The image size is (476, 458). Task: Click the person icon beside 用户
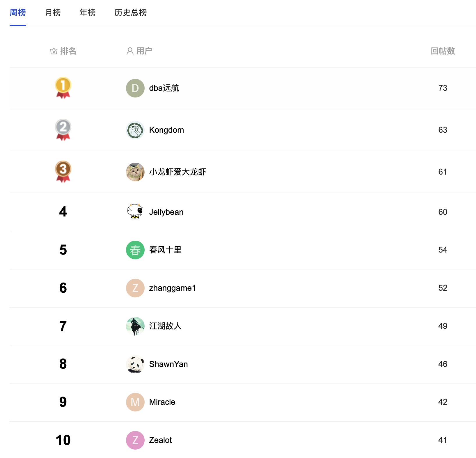click(130, 51)
